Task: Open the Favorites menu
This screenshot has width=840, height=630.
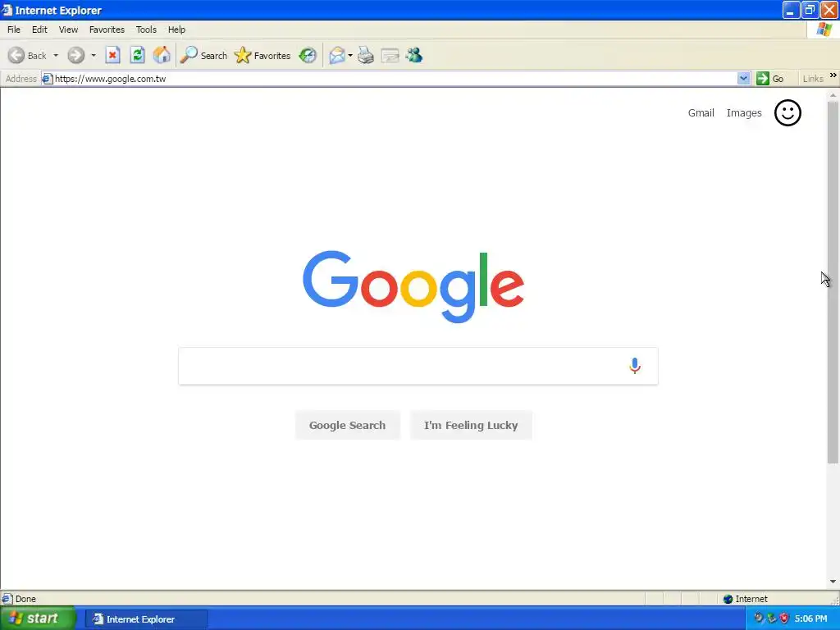Action: [107, 30]
